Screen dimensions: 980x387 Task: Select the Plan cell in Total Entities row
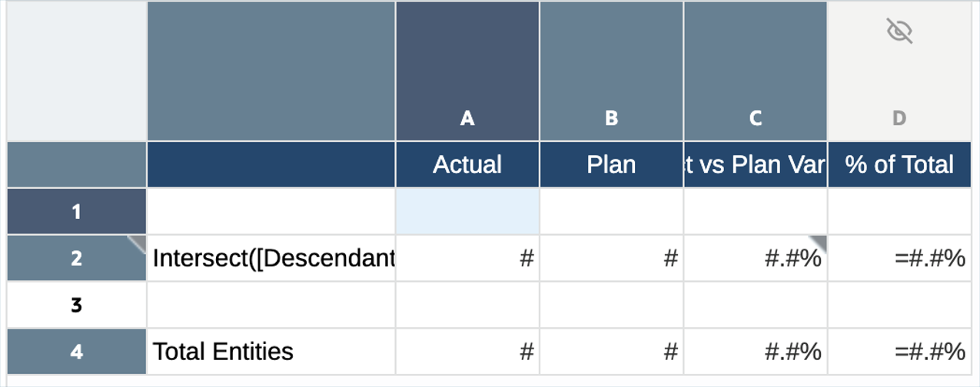(611, 352)
